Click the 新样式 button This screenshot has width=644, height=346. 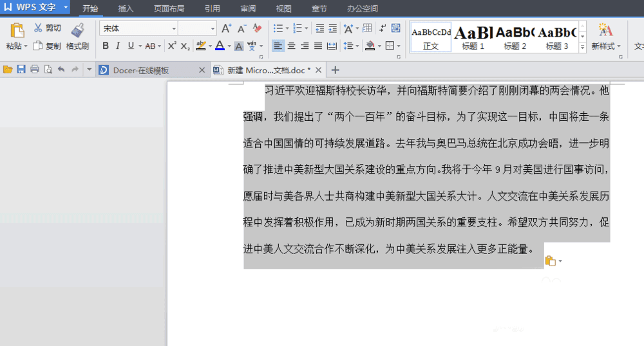click(x=606, y=37)
